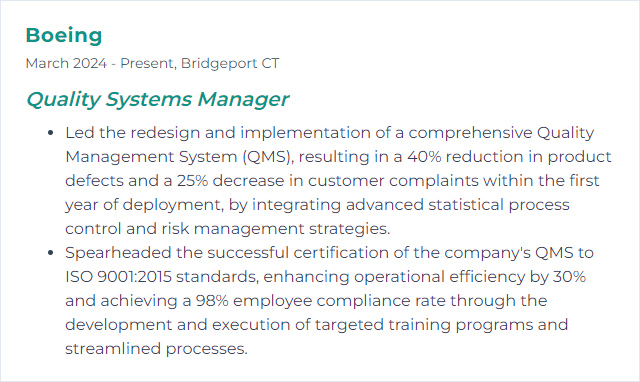640x382 pixels.
Task: Click the first bullet point marker
Action: coord(51,133)
